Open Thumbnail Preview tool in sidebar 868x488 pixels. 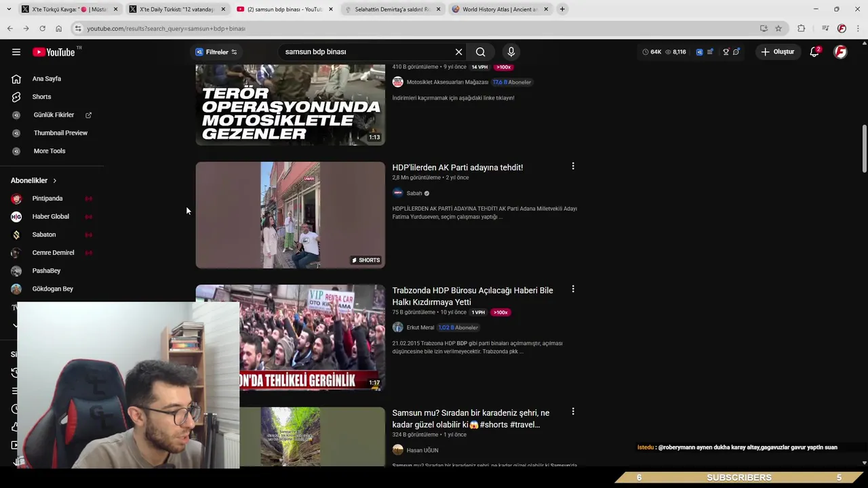(60, 133)
